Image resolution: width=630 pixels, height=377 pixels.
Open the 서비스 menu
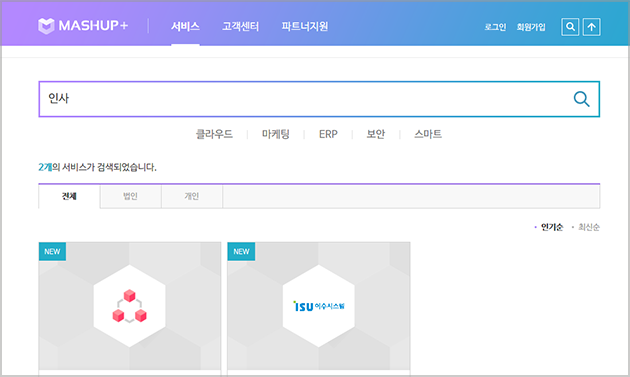185,27
